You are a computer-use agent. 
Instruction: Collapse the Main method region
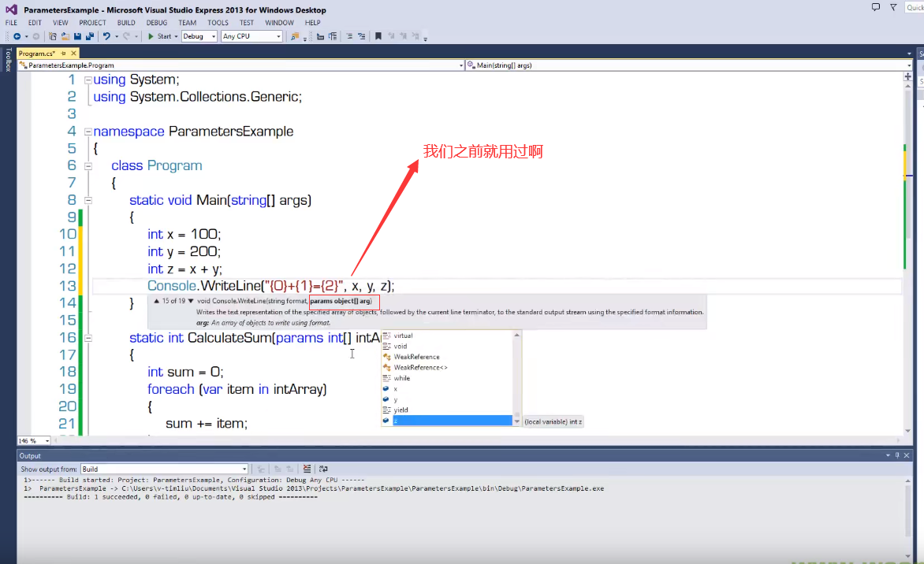[x=88, y=201]
